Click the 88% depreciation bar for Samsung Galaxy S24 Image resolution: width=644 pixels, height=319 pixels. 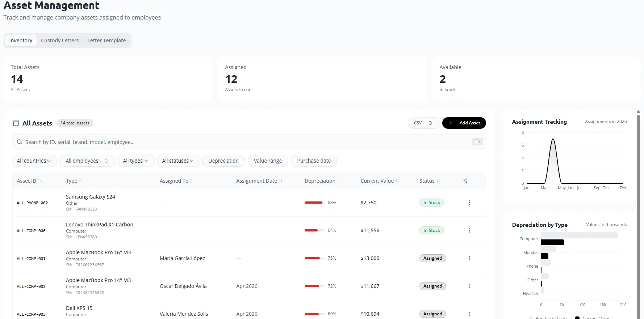coord(314,203)
